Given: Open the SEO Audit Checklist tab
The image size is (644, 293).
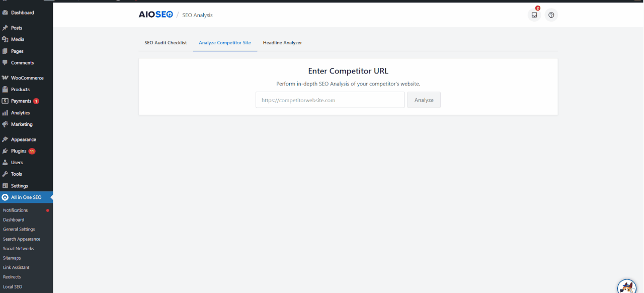Looking at the screenshot, I should click(x=166, y=43).
